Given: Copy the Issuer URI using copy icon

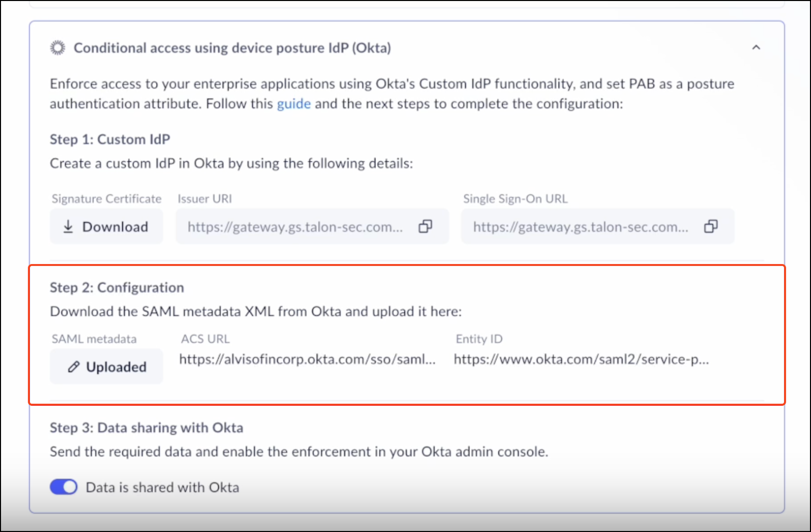Looking at the screenshot, I should coord(425,226).
